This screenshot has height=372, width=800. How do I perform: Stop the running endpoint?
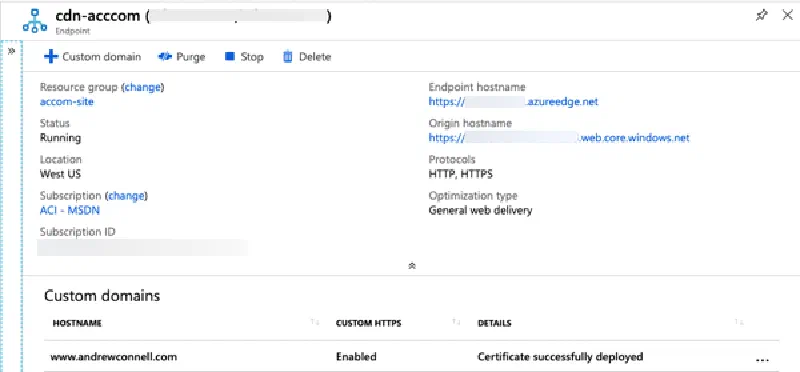(x=244, y=57)
